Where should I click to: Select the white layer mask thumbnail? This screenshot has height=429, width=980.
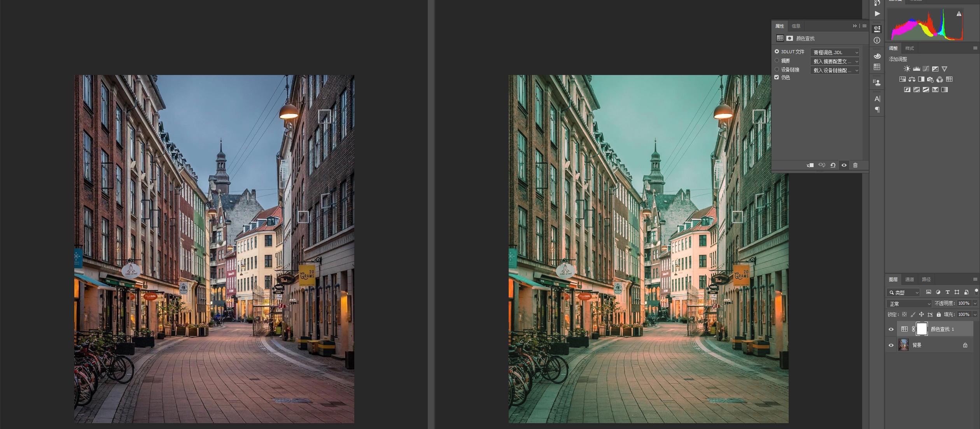[921, 329]
